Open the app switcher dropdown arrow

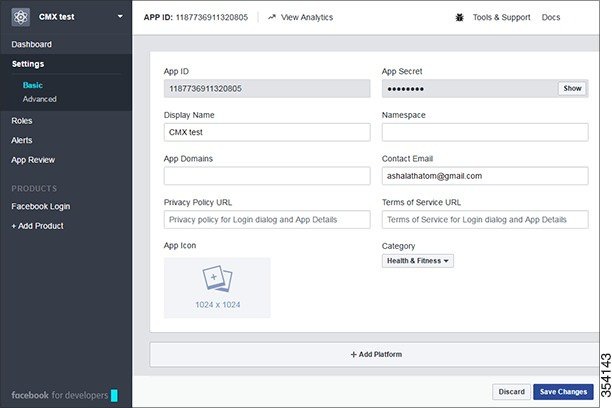coord(120,16)
